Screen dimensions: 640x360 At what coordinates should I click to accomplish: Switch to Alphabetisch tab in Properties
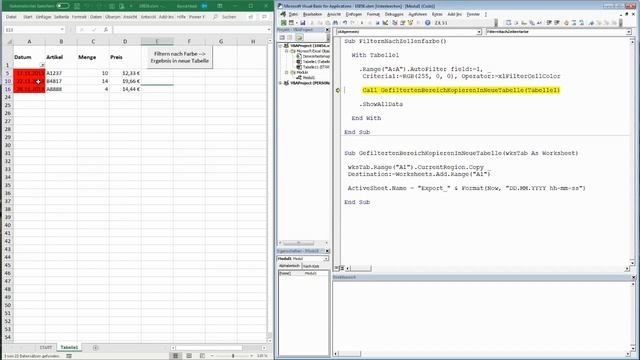pyautogui.click(x=289, y=266)
